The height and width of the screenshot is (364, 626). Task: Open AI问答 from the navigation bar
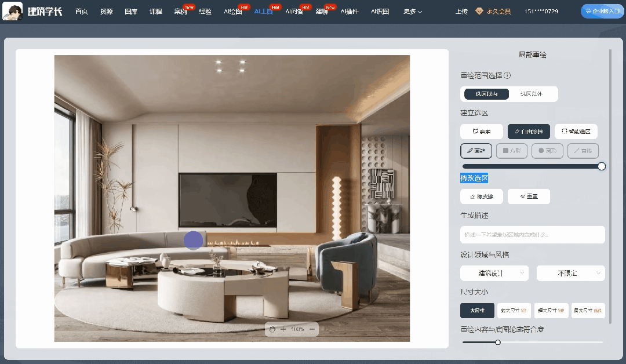tap(294, 12)
